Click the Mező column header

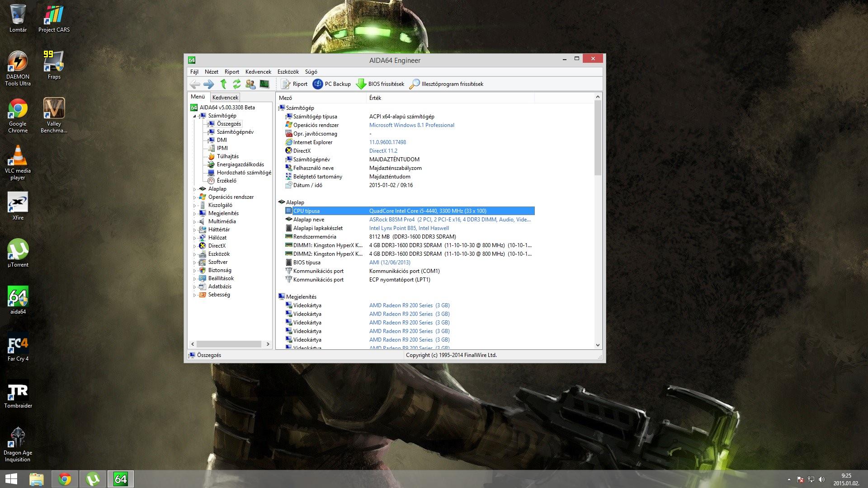tap(321, 98)
